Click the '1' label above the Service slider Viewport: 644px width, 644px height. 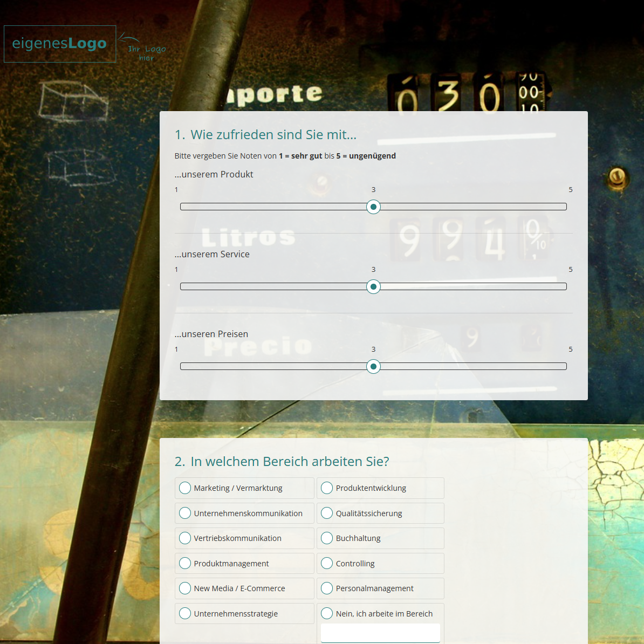(x=176, y=270)
